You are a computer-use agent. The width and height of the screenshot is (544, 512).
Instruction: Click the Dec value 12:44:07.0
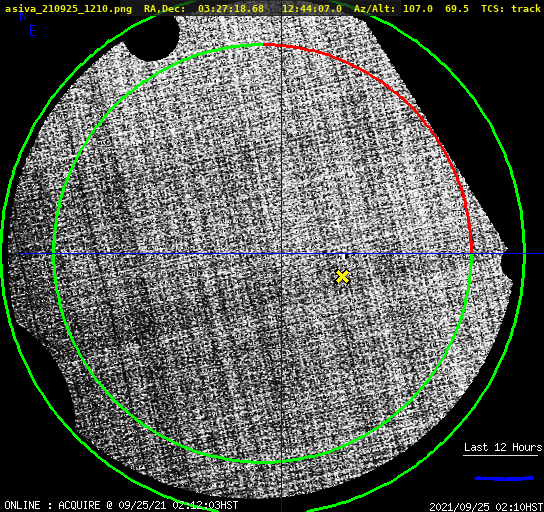[312, 9]
